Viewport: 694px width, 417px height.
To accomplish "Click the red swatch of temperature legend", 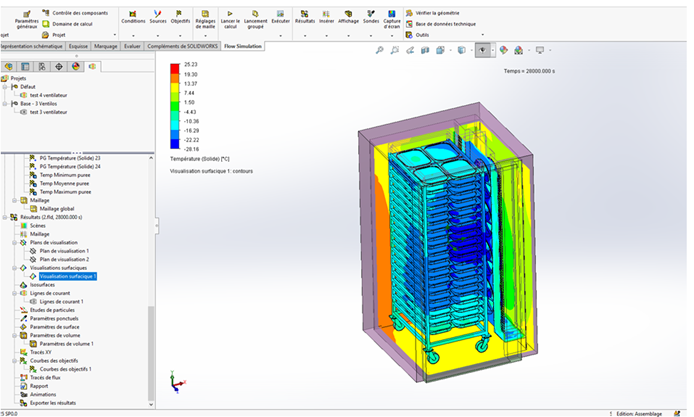I will pyautogui.click(x=175, y=68).
